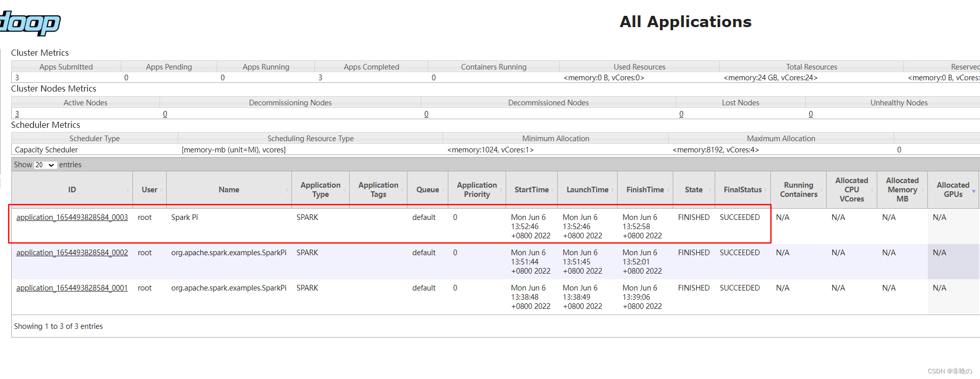The width and height of the screenshot is (980, 379).
Task: Sort table by ID column
Action: [72, 190]
